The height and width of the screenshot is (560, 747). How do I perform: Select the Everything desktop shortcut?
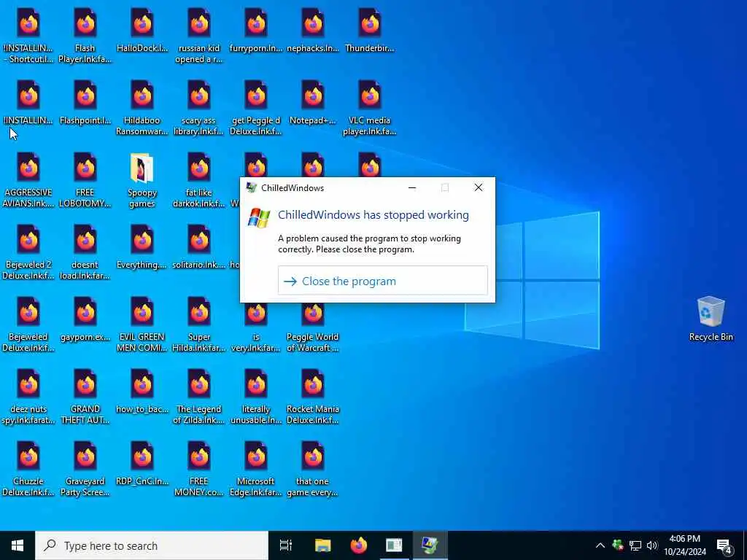click(x=142, y=248)
